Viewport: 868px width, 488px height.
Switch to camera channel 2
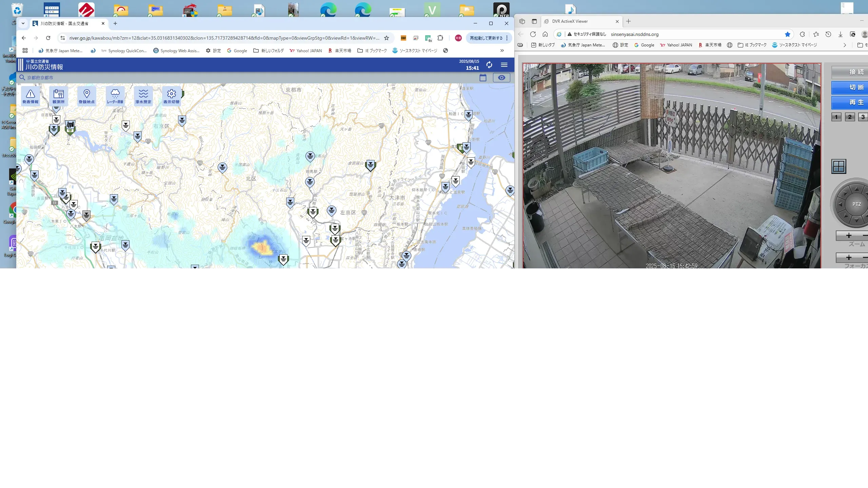click(850, 117)
